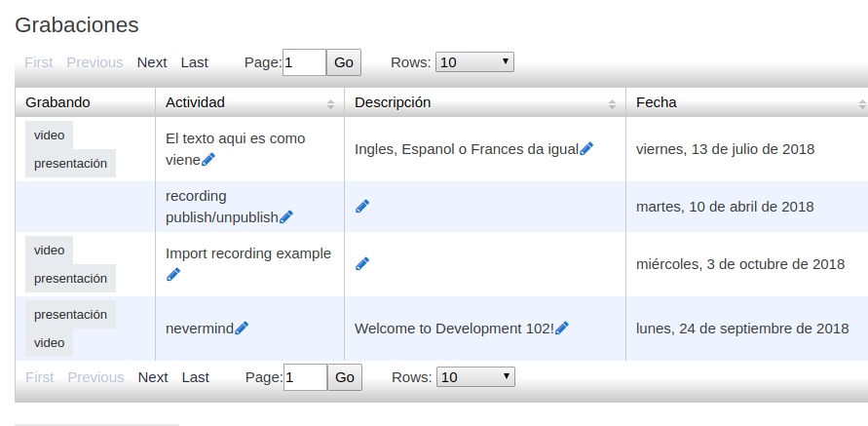
Task: Click pencil icon beside 'nevermind'
Action: [242, 329]
